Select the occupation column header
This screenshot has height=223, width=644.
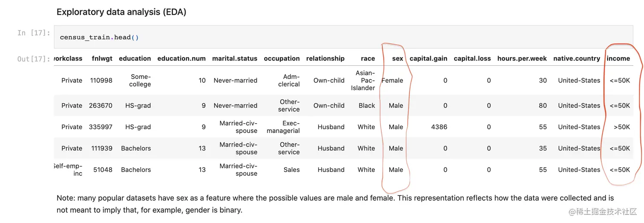point(282,58)
